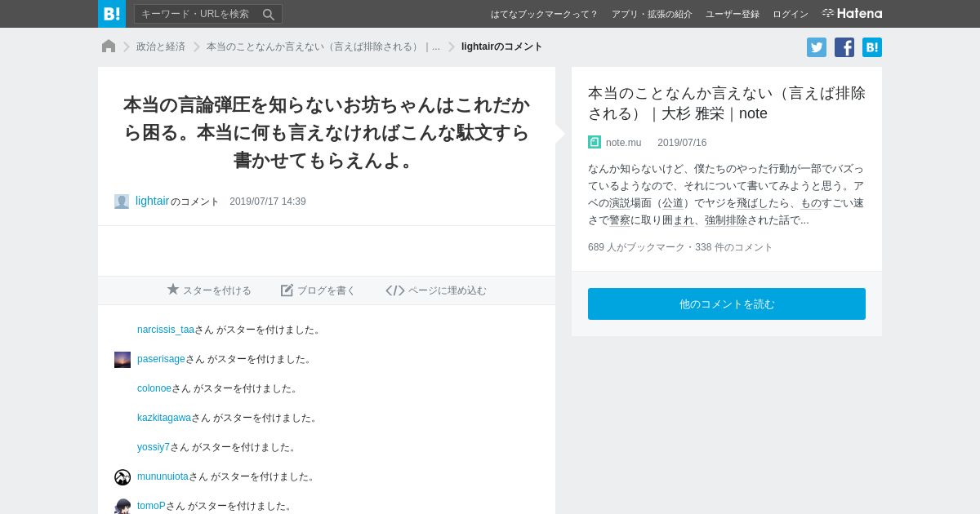Open mununuiota user link
The image size is (980, 514).
coord(163,476)
